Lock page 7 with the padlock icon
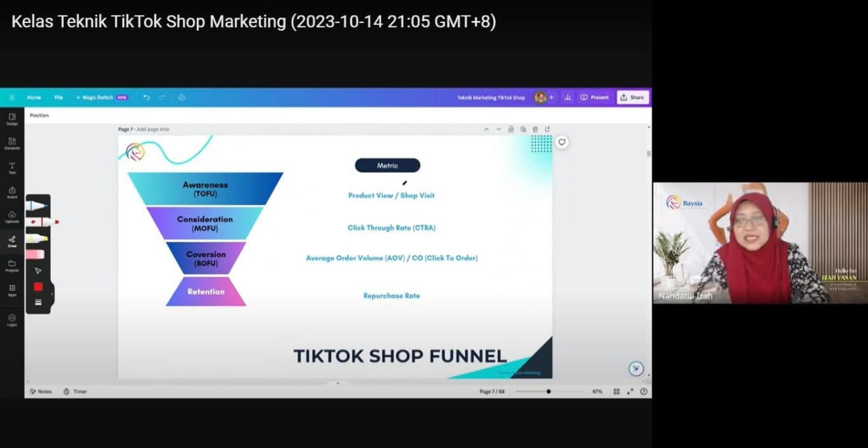This screenshot has height=448, width=868. click(x=511, y=129)
